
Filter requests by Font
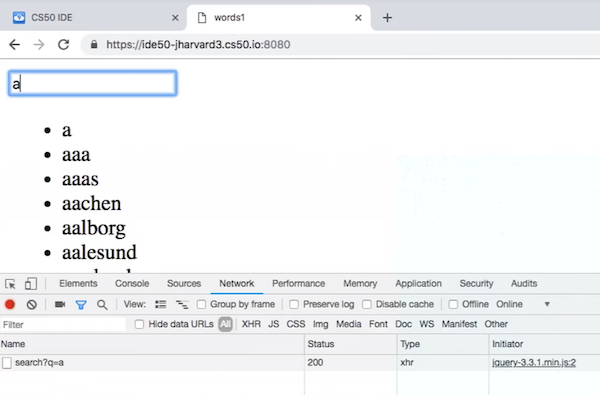click(x=378, y=324)
